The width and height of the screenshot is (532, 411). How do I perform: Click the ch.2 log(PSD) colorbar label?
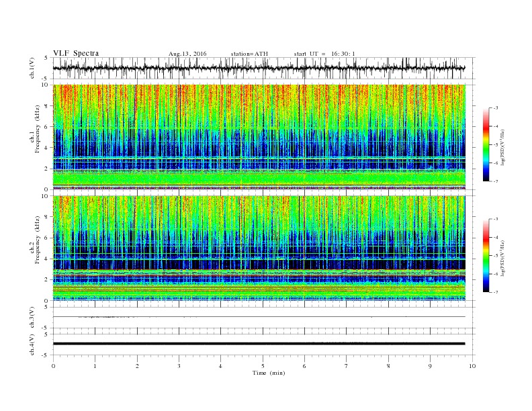click(x=502, y=257)
